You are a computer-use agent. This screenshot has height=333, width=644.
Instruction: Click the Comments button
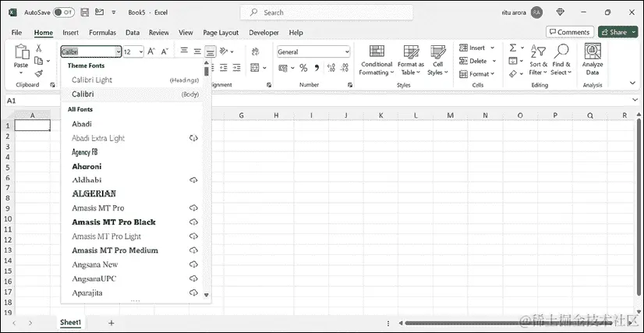(570, 32)
